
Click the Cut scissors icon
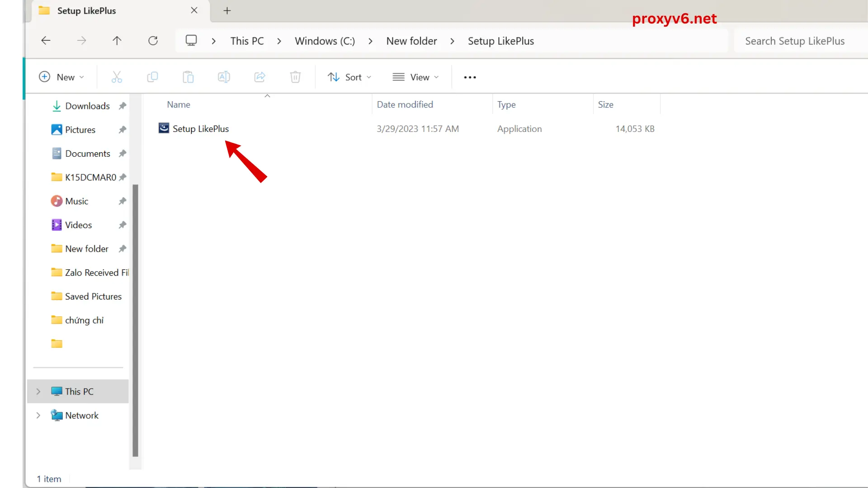tap(117, 77)
